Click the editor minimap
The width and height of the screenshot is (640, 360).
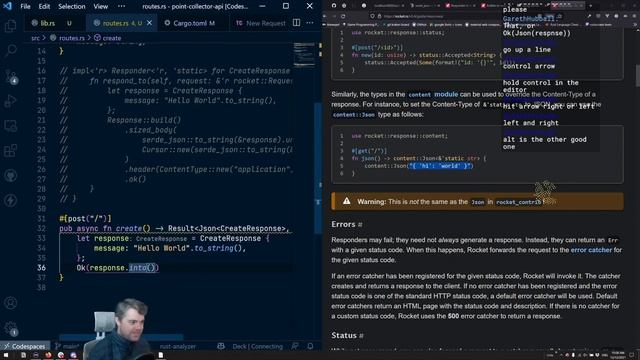click(304, 54)
